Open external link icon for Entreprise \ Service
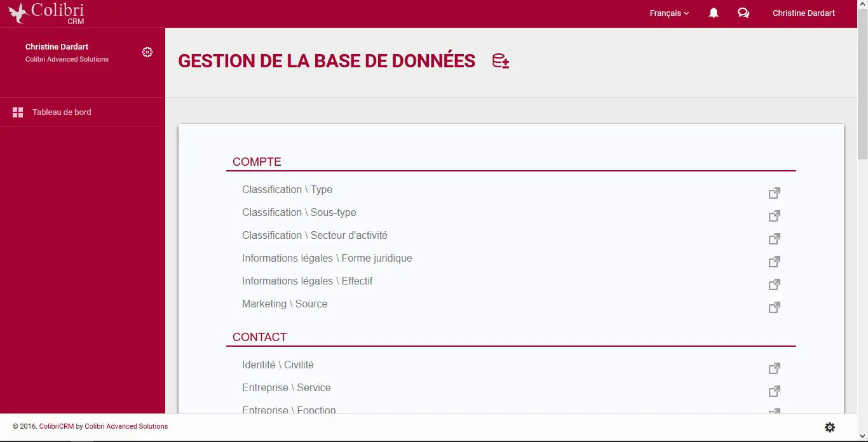 pyautogui.click(x=775, y=391)
